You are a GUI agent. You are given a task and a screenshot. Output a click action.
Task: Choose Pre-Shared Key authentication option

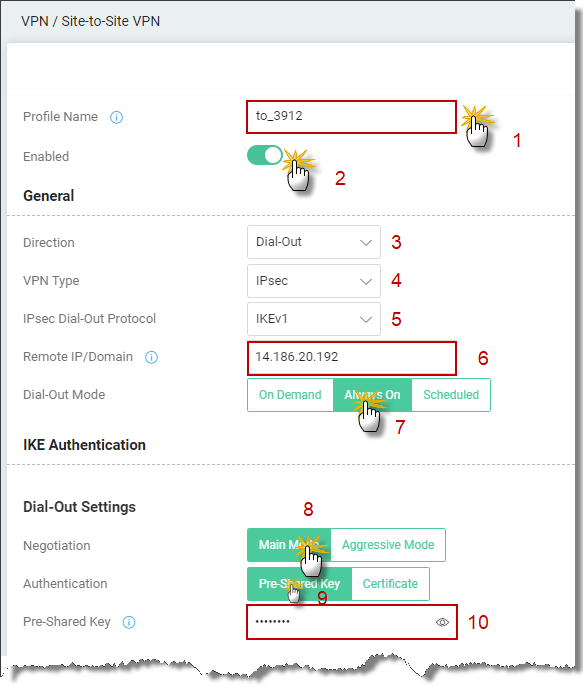pyautogui.click(x=299, y=584)
